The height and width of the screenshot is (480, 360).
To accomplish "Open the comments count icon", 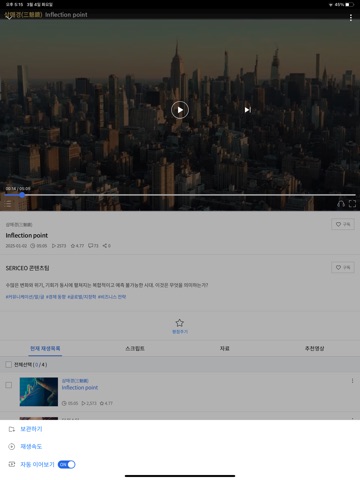I will (x=93, y=246).
